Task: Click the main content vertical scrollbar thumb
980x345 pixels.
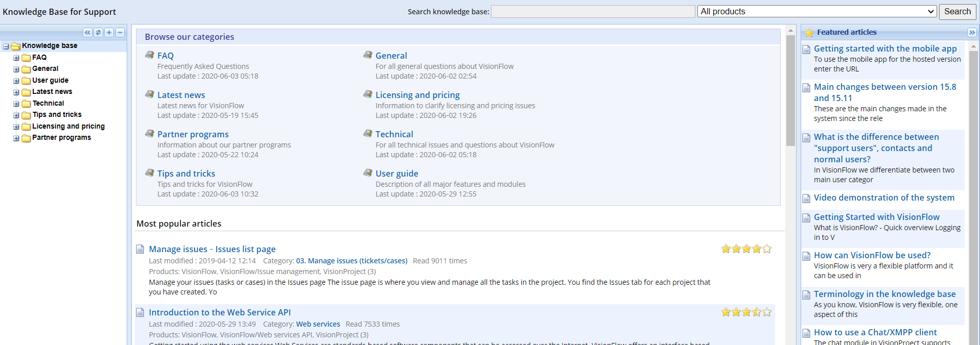Action: [790, 90]
